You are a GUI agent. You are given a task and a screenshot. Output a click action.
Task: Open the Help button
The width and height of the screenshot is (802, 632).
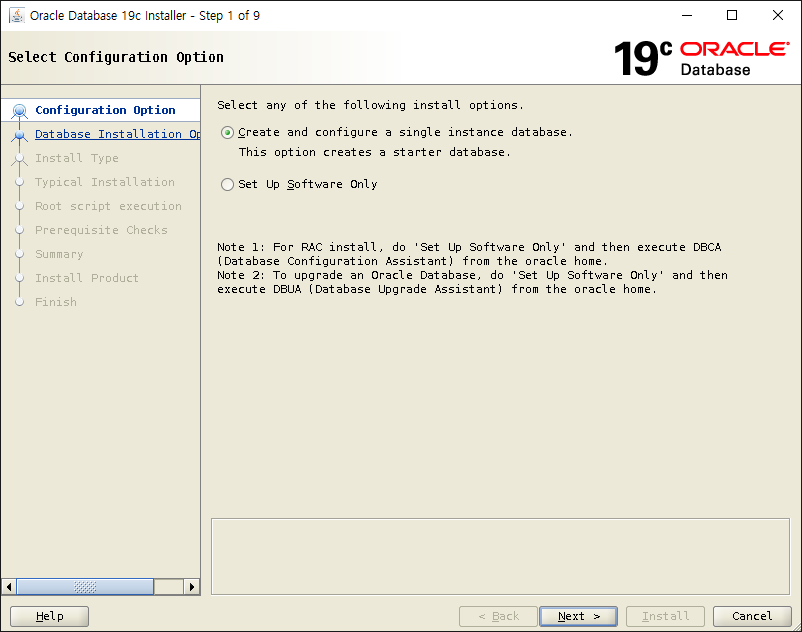pos(50,616)
